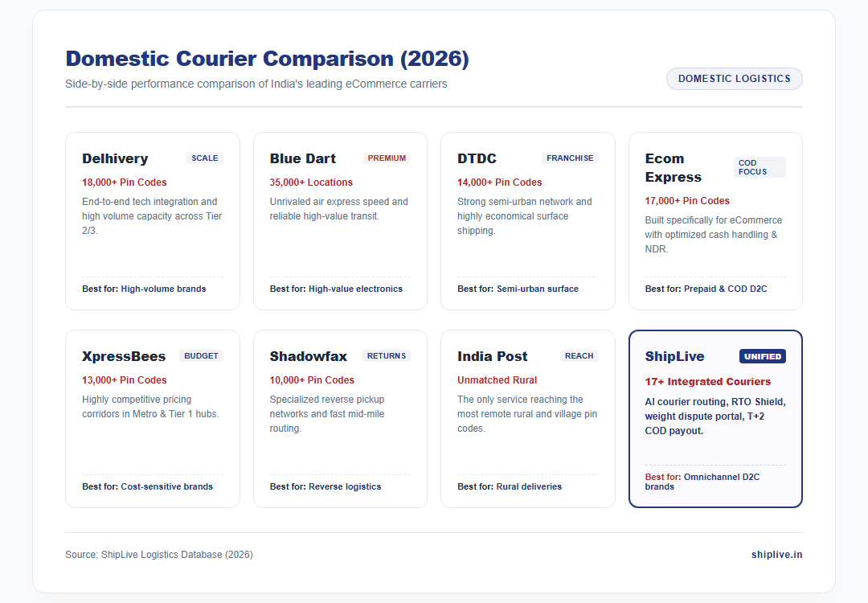868x603 pixels.
Task: Click the Domestic Courier Comparison (2026) heading
Action: pos(268,59)
